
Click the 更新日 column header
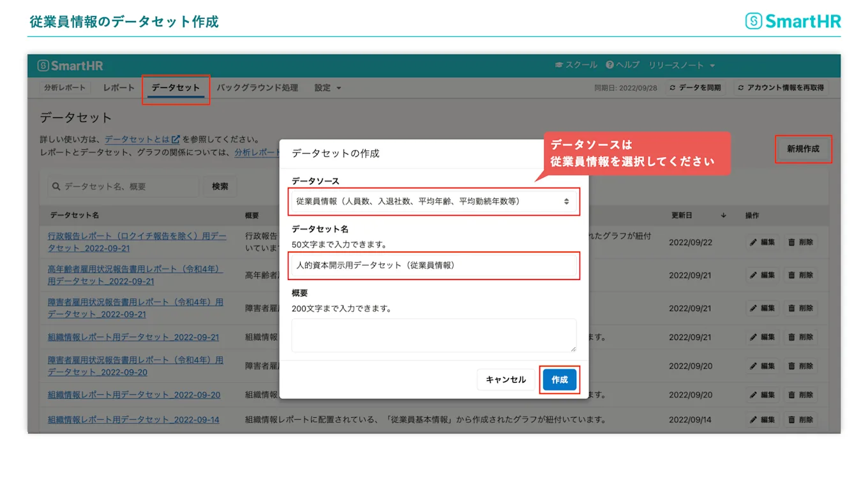(x=681, y=216)
